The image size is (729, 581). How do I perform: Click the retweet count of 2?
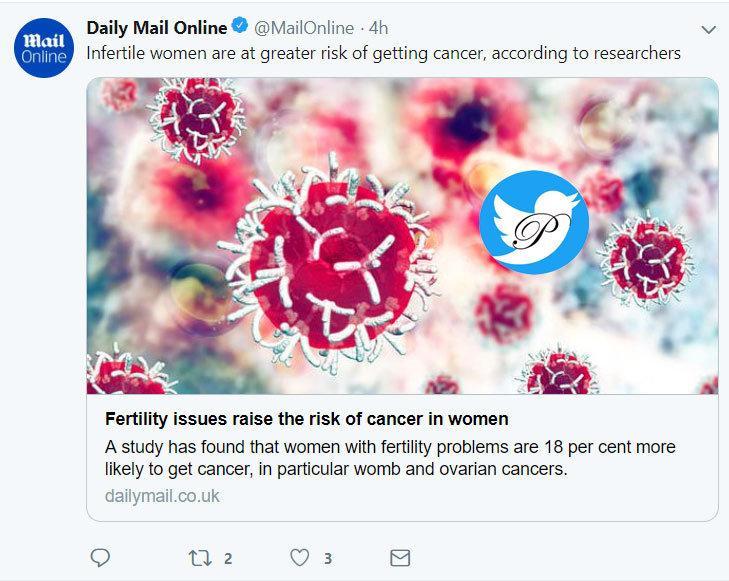coord(228,558)
